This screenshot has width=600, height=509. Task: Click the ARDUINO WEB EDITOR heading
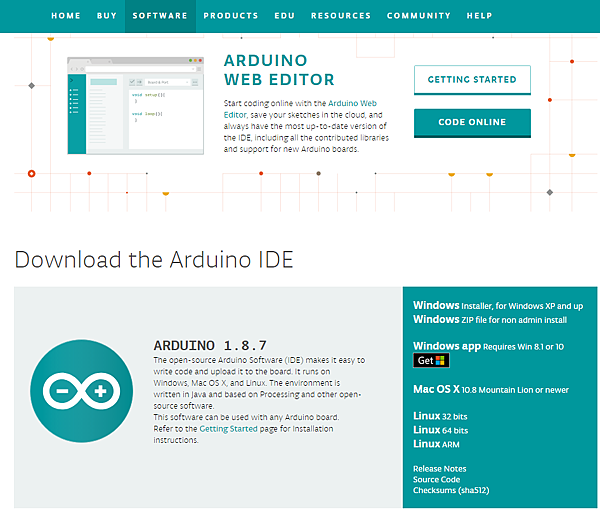[x=279, y=70]
